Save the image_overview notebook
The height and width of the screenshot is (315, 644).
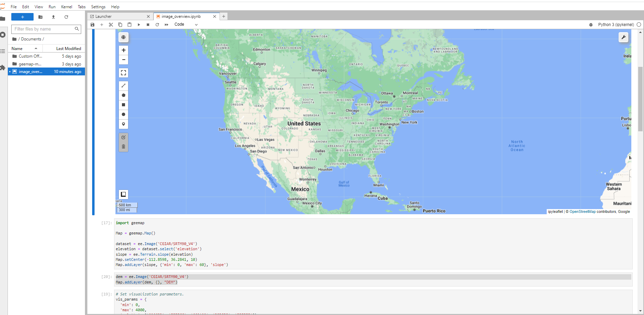click(92, 24)
